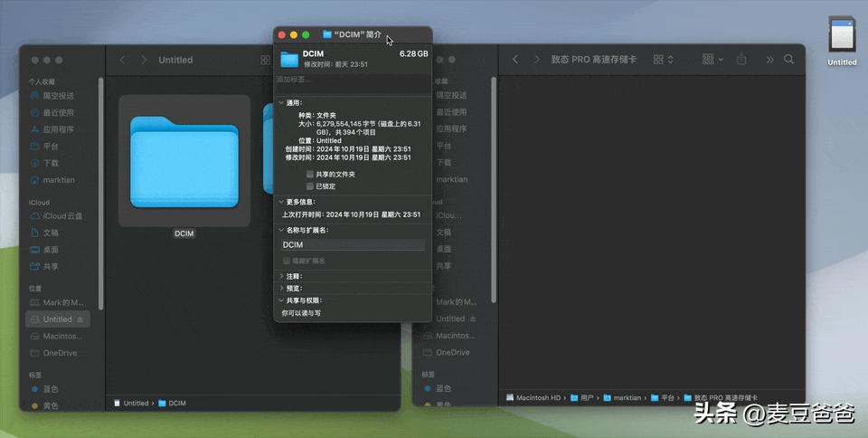Click the 6.28 GB size text
The image size is (868, 438).
[x=413, y=53]
